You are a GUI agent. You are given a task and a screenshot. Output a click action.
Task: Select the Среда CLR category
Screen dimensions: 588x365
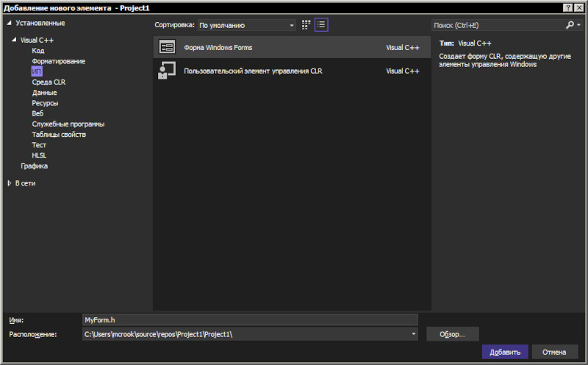click(49, 82)
